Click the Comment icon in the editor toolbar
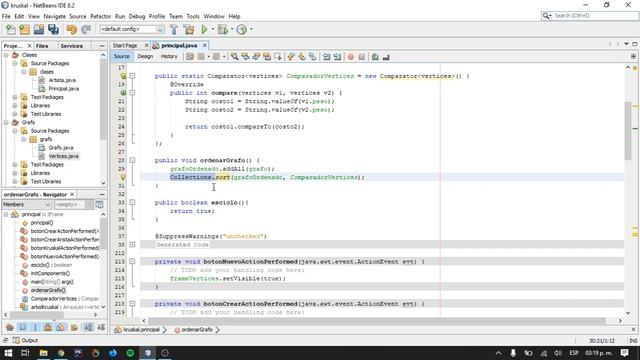Screen dimensions: 640x360 (375, 57)
